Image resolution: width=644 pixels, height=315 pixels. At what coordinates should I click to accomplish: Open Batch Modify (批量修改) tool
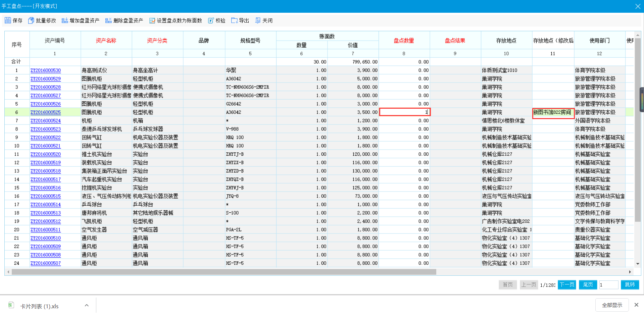point(31,20)
